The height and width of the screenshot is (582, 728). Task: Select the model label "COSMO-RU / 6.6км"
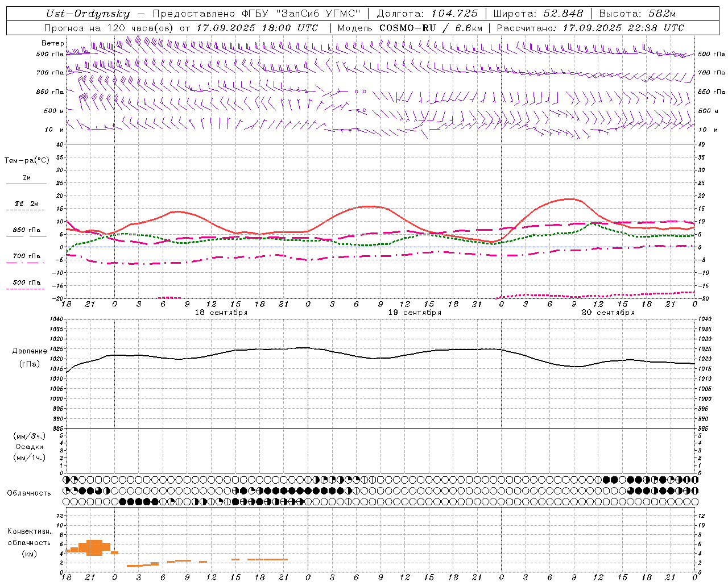point(431,28)
